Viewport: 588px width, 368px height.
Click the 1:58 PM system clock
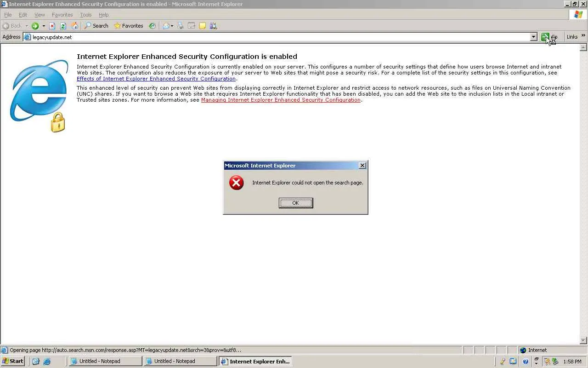[572, 362]
